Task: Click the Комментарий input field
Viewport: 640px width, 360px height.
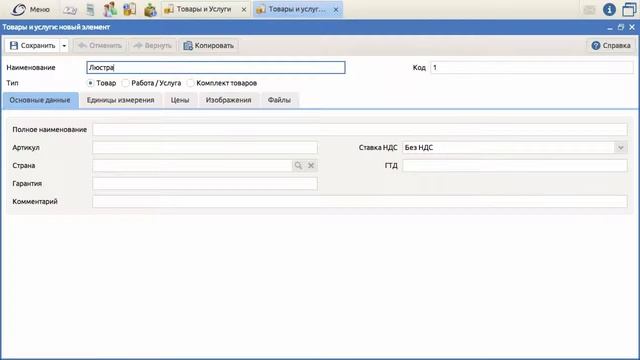Action: pos(360,201)
